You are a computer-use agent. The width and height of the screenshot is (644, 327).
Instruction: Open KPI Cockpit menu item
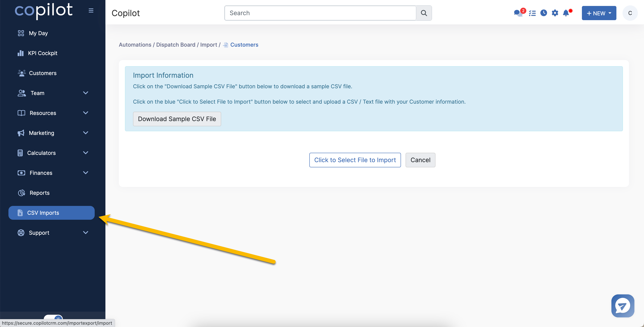[x=43, y=53]
